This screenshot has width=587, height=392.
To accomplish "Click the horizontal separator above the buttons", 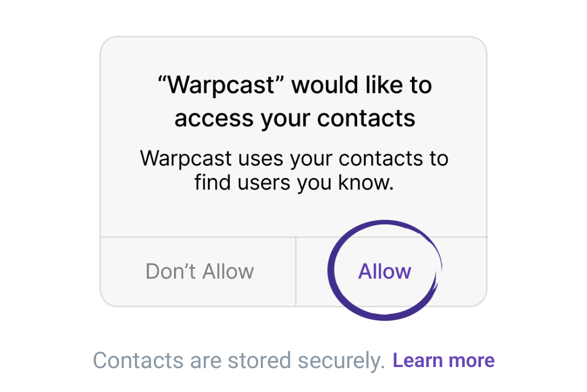I will [x=294, y=237].
